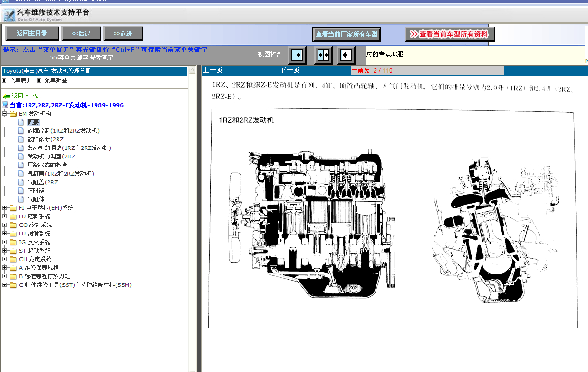Image resolution: width=588 pixels, height=372 pixels.
Task: Go to previous page with 上一页
Action: (x=213, y=70)
